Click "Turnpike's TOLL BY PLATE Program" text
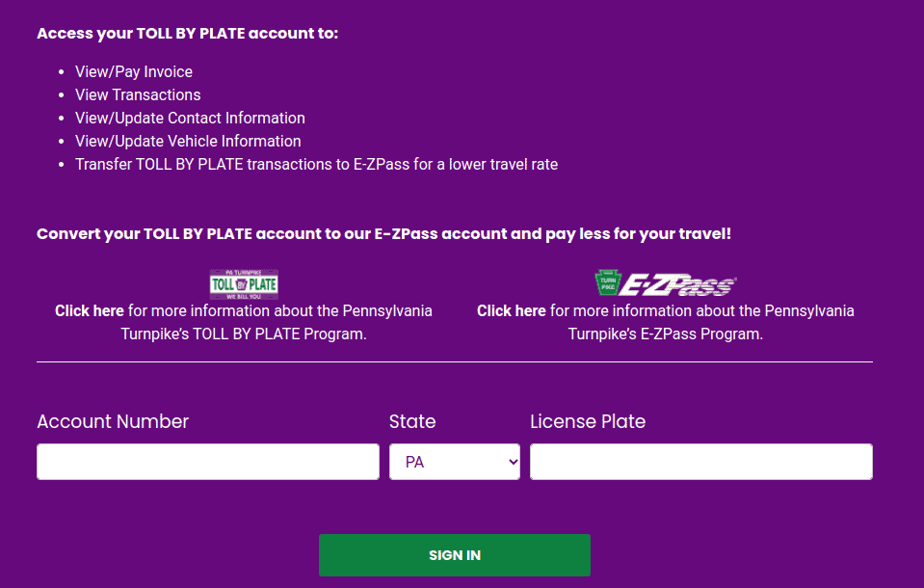 pyautogui.click(x=244, y=334)
